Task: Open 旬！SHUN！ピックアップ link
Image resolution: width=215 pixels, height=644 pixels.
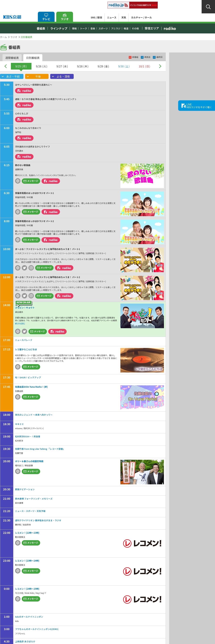Action: tap(28, 378)
